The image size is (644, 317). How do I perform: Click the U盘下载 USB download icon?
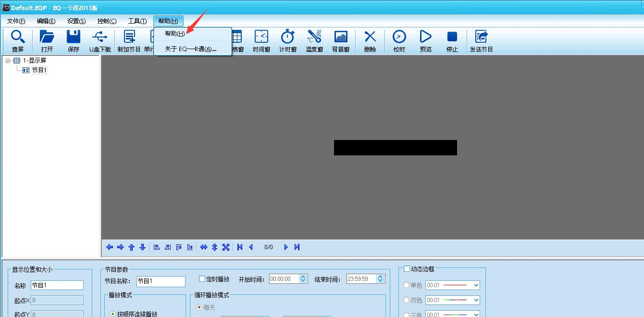click(100, 41)
